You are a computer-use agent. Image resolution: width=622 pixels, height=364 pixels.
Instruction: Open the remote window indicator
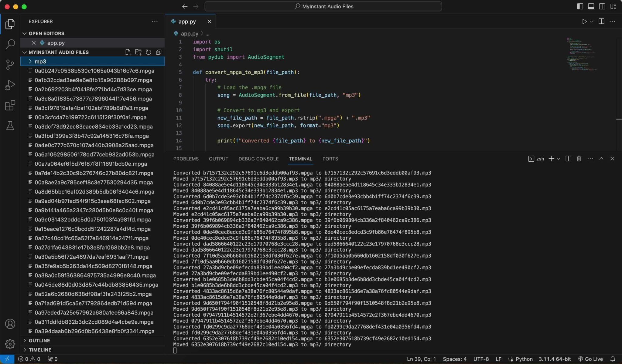[7, 359]
